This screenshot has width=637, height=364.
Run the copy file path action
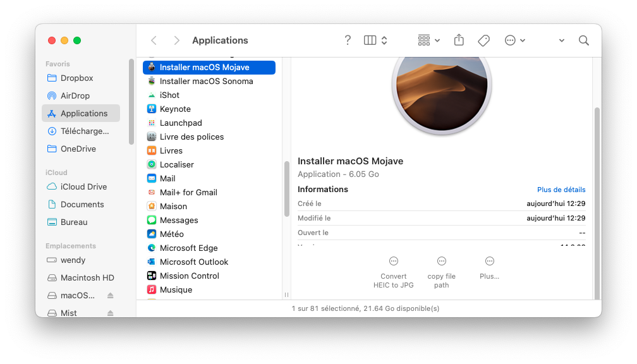(x=442, y=272)
